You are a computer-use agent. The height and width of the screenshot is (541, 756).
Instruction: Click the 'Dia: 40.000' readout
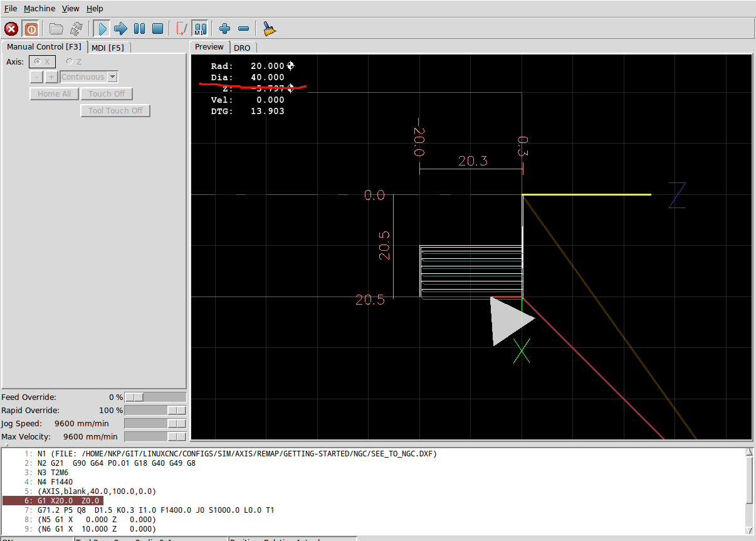pos(248,77)
